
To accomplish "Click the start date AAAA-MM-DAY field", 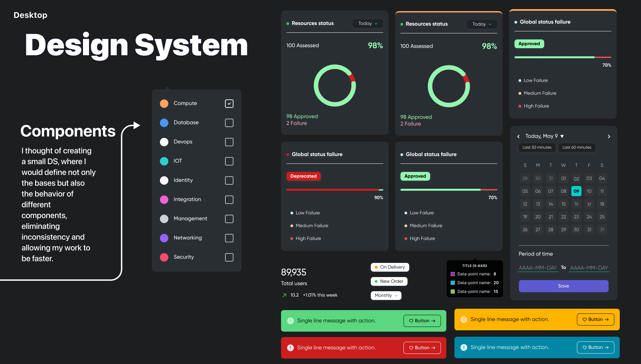I will pos(538,268).
